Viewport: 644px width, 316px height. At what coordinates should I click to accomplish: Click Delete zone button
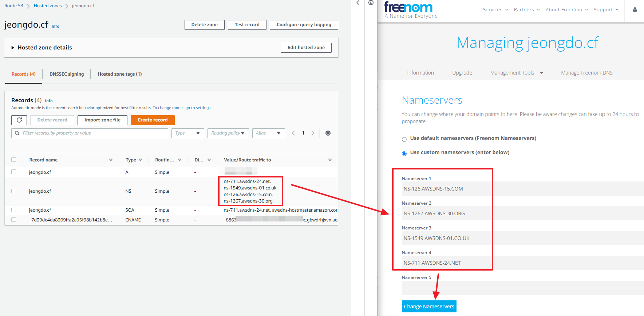pos(205,25)
